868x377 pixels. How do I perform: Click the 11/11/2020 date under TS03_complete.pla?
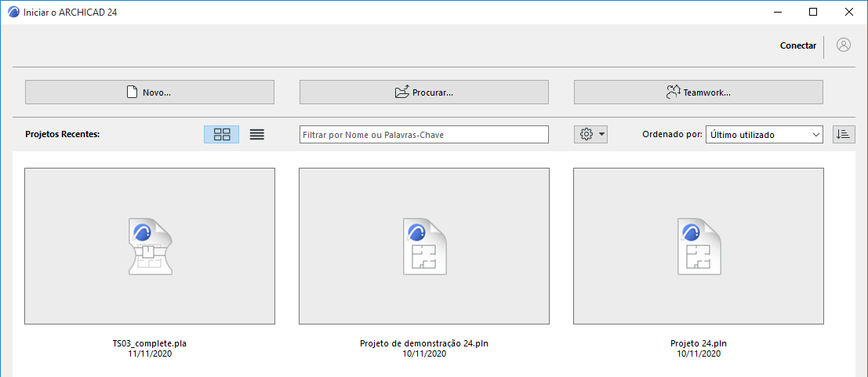(x=150, y=353)
